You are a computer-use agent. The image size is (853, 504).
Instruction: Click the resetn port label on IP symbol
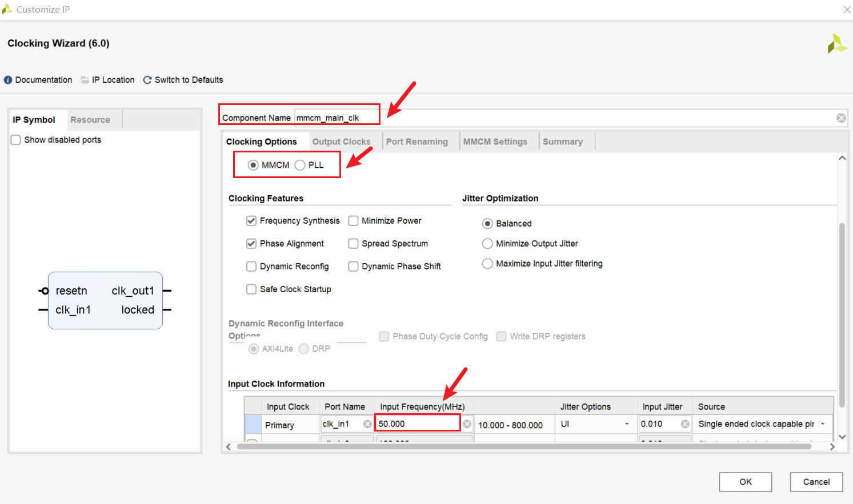pyautogui.click(x=71, y=291)
